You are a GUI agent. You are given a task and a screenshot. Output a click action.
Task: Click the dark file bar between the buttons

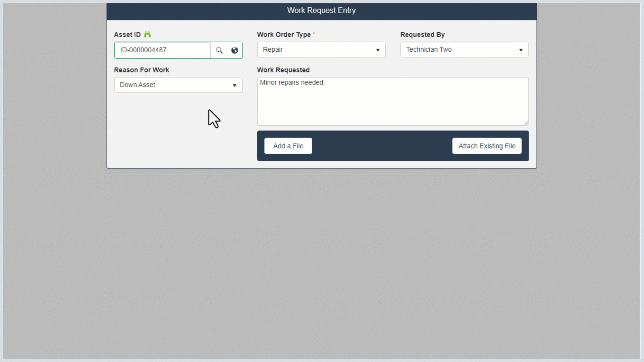[382, 146]
